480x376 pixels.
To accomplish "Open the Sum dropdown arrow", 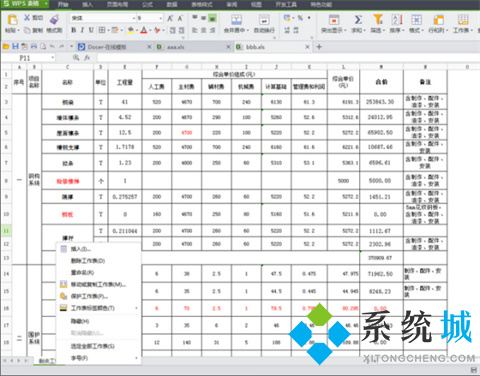I will (x=365, y=30).
